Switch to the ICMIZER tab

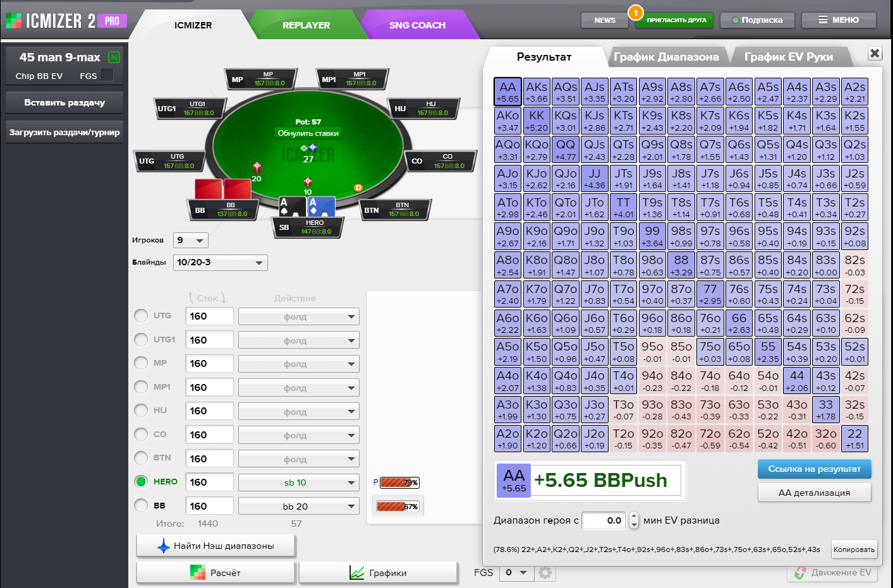coord(193,25)
